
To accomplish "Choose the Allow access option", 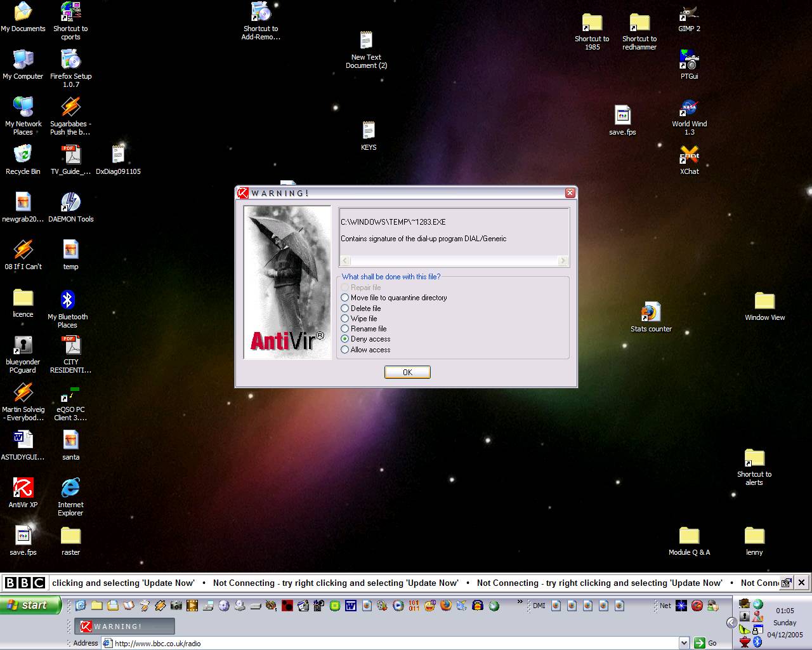I will click(x=365, y=350).
